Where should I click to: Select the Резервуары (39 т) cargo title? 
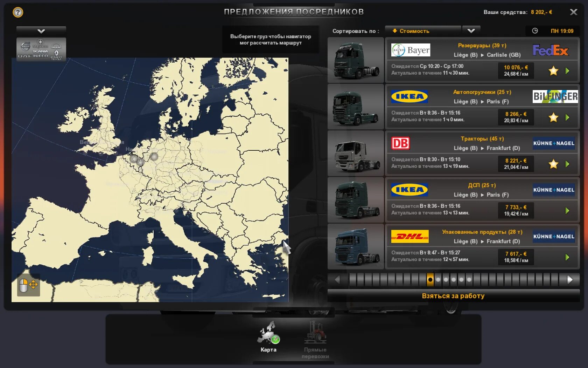(x=482, y=46)
